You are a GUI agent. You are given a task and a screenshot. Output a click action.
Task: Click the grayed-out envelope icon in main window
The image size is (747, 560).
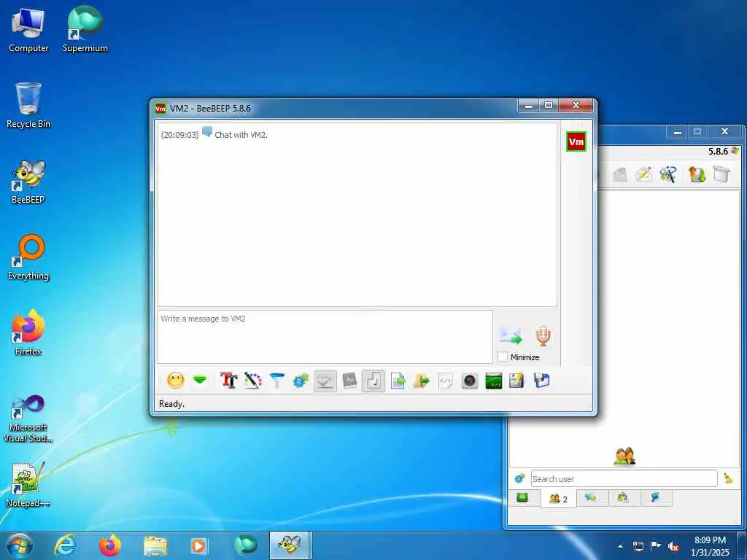[620, 175]
